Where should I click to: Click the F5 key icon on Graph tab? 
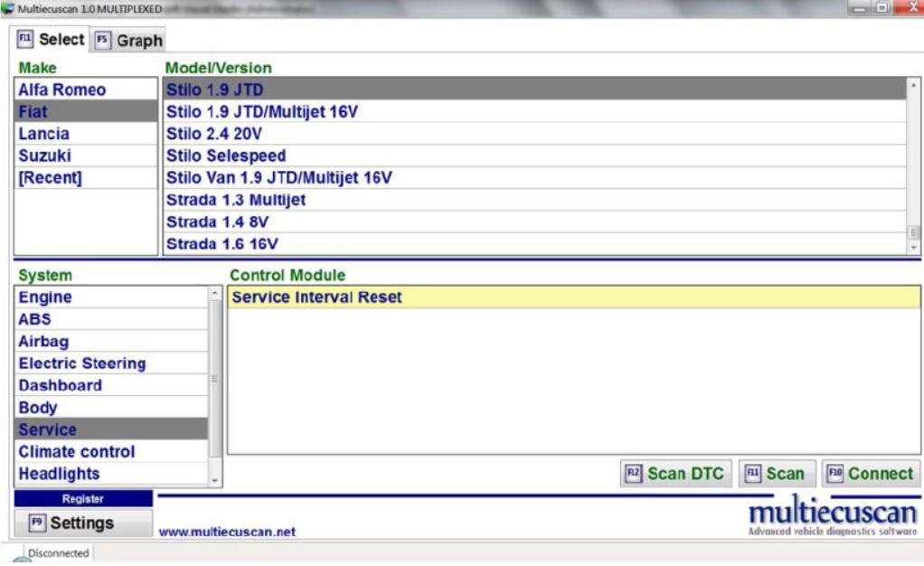pyautogui.click(x=102, y=40)
